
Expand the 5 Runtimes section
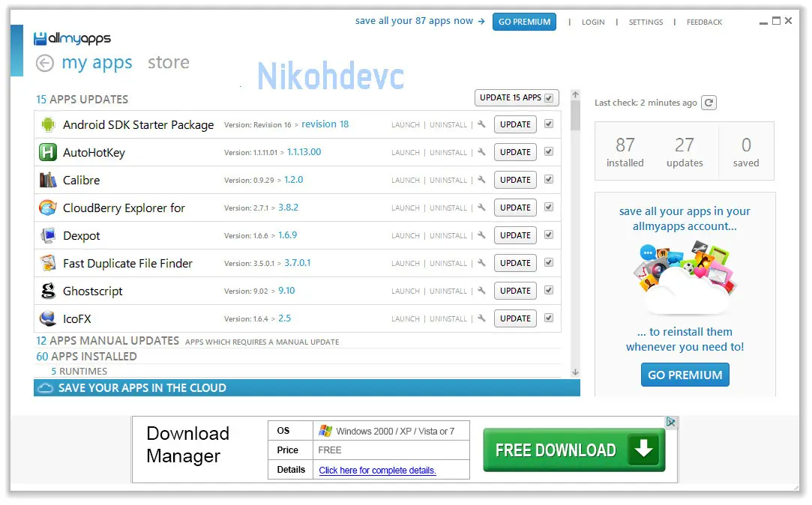coord(79,372)
